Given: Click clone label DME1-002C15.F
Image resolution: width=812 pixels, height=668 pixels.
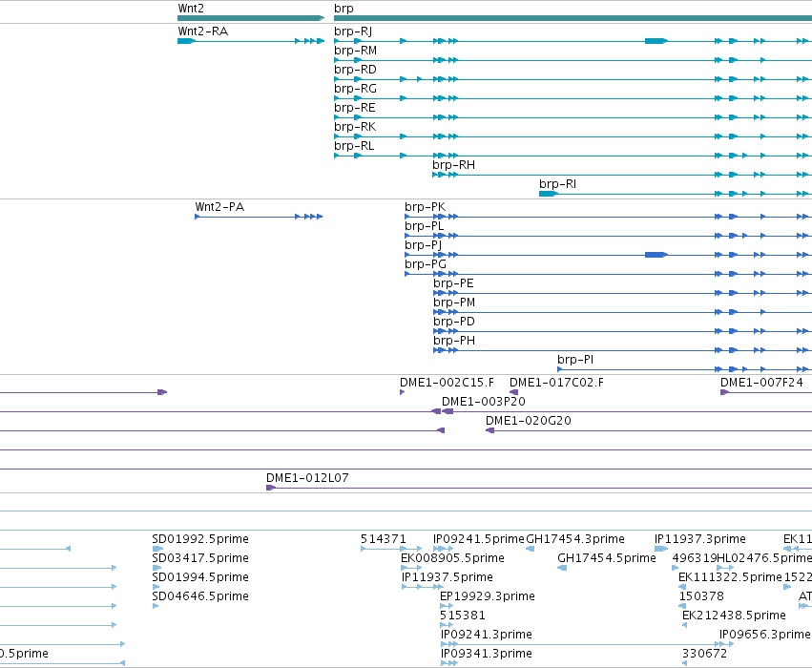Looking at the screenshot, I should tap(447, 383).
